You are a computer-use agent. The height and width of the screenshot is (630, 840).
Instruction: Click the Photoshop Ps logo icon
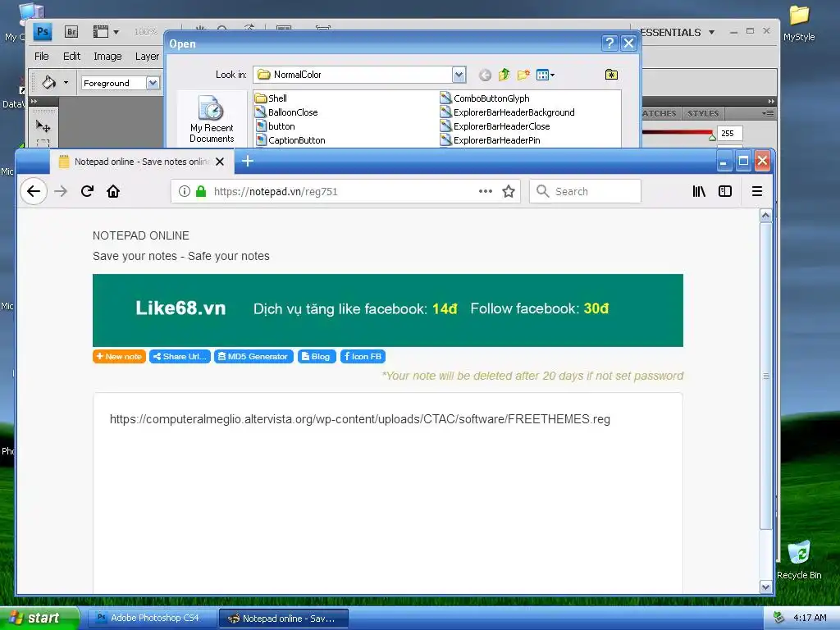click(43, 32)
